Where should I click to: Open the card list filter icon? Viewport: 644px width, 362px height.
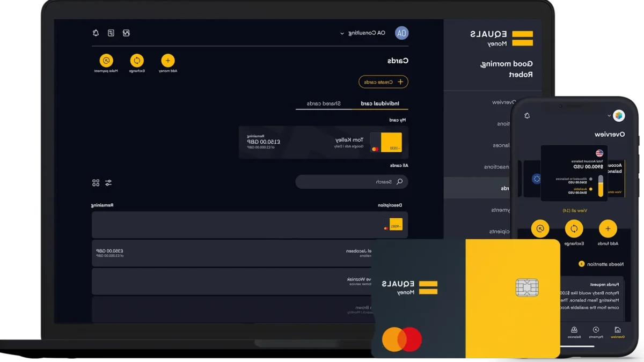(108, 182)
